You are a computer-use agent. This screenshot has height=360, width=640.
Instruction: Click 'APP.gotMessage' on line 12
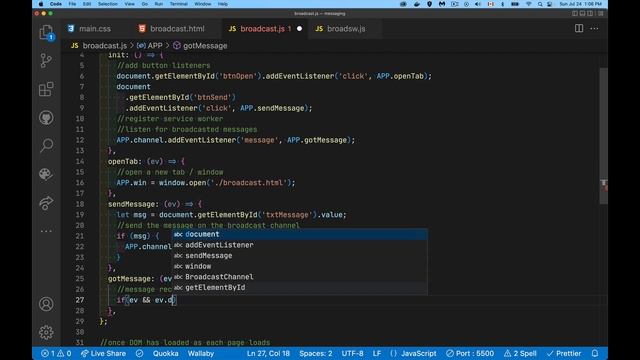317,140
